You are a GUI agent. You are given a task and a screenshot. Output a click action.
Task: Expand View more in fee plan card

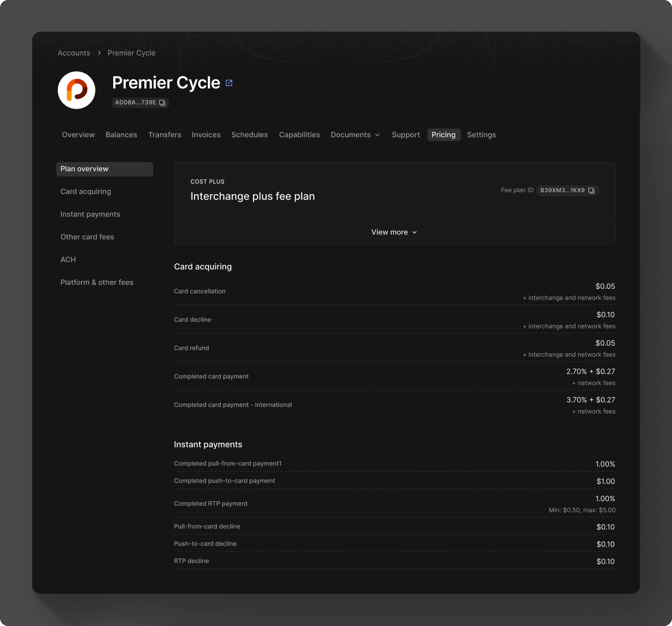(394, 232)
